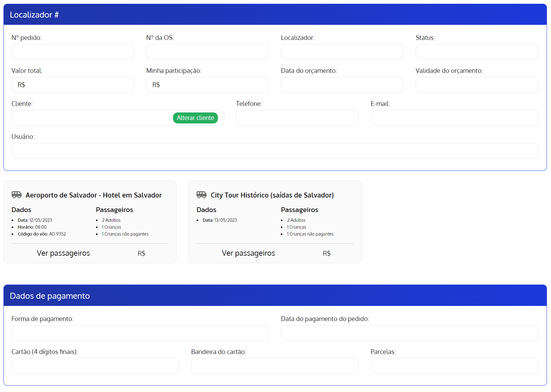Click into the E-mail field
The height and width of the screenshot is (392, 551).
(454, 118)
